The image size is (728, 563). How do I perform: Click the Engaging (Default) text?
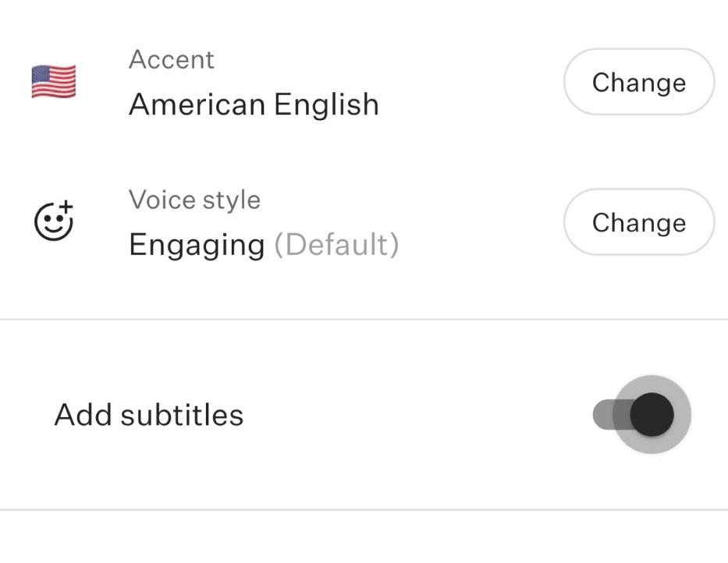[x=265, y=244]
